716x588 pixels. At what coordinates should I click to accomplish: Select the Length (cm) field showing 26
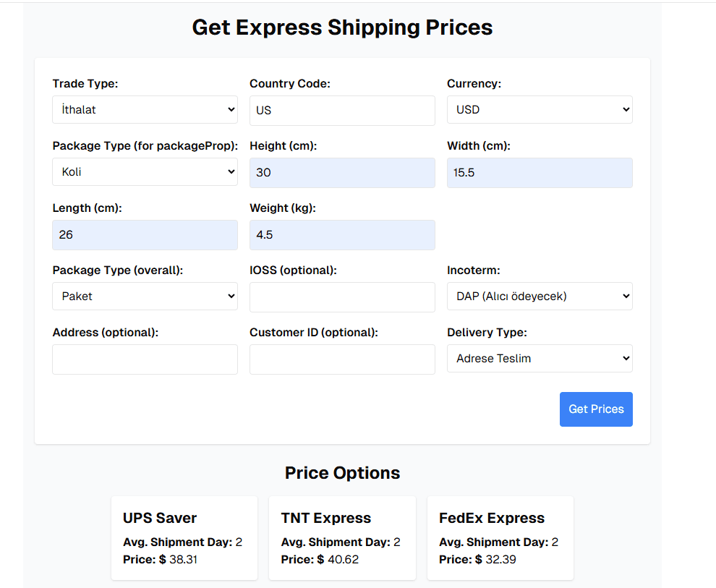pos(144,234)
